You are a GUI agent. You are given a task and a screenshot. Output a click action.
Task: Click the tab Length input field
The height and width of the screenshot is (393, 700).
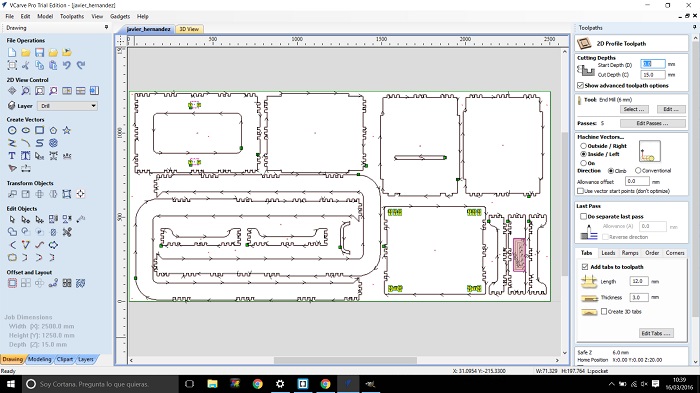tap(638, 281)
